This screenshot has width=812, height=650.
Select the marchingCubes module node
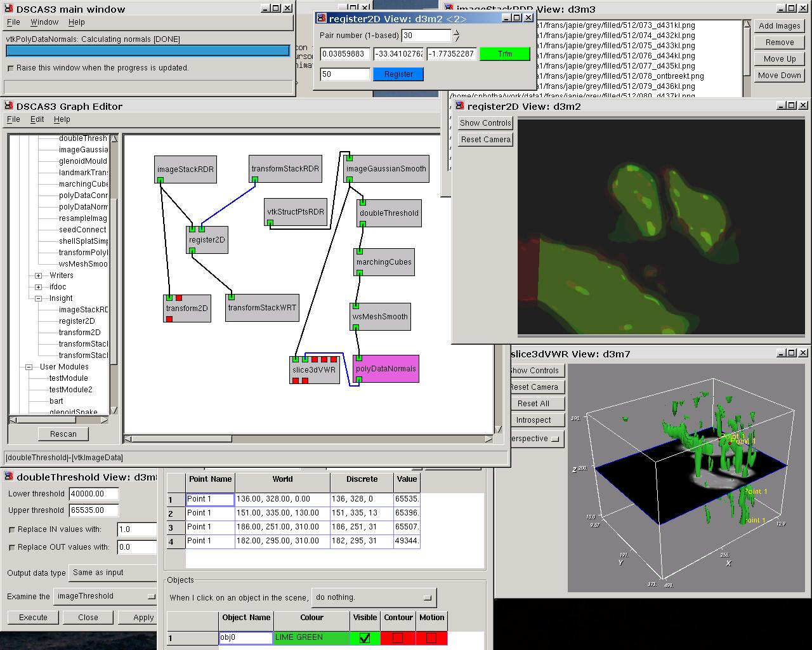(x=384, y=262)
